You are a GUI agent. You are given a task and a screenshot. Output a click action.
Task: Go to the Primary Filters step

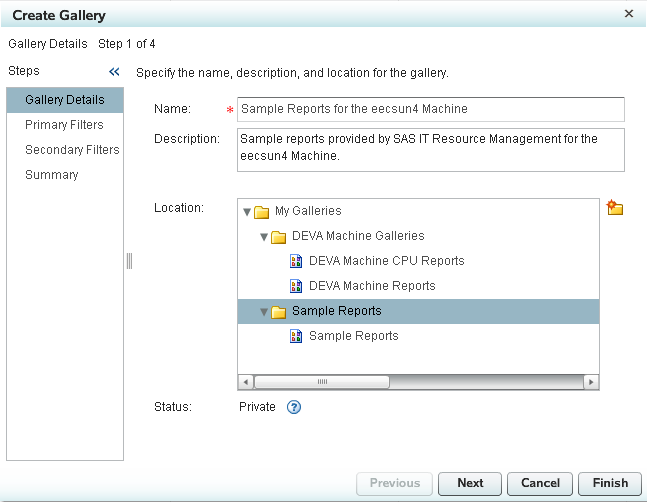[63, 125]
